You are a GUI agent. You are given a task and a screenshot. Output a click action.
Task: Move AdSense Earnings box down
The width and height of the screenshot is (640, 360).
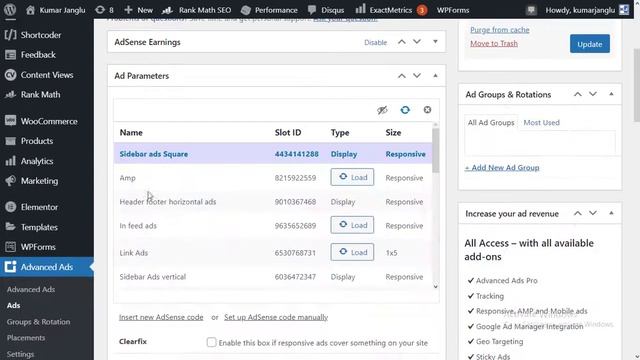pyautogui.click(x=417, y=42)
